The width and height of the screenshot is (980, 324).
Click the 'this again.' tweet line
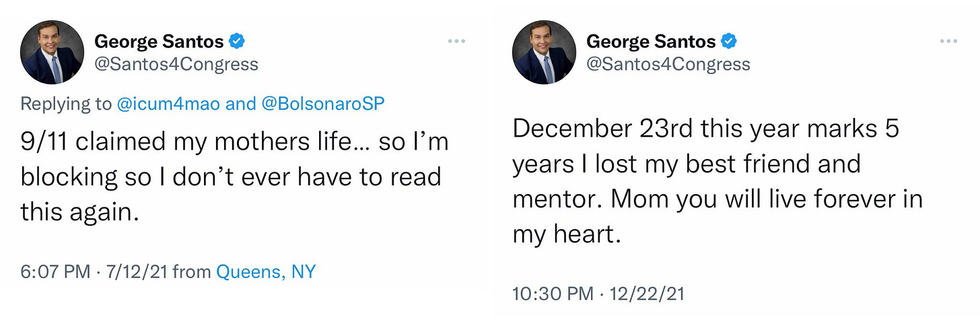[79, 212]
